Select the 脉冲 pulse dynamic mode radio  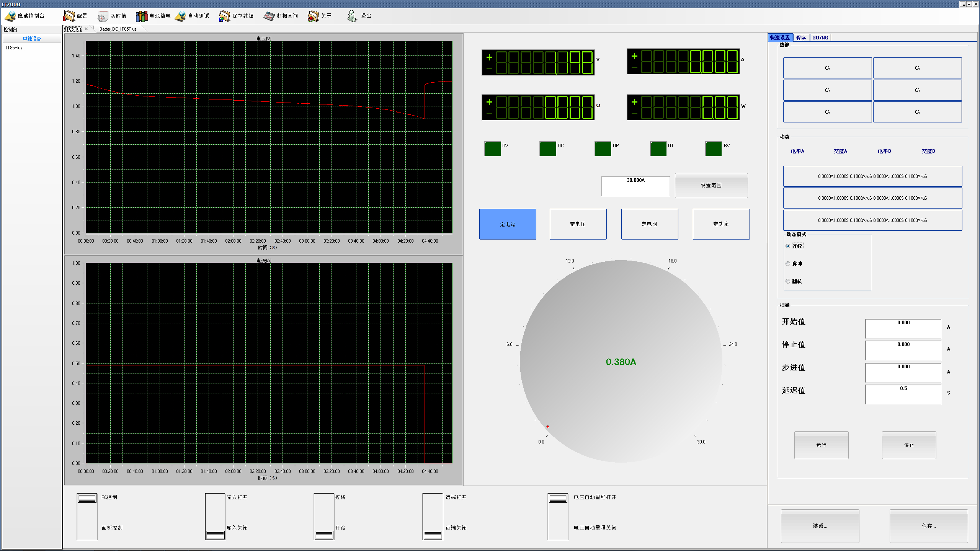788,264
